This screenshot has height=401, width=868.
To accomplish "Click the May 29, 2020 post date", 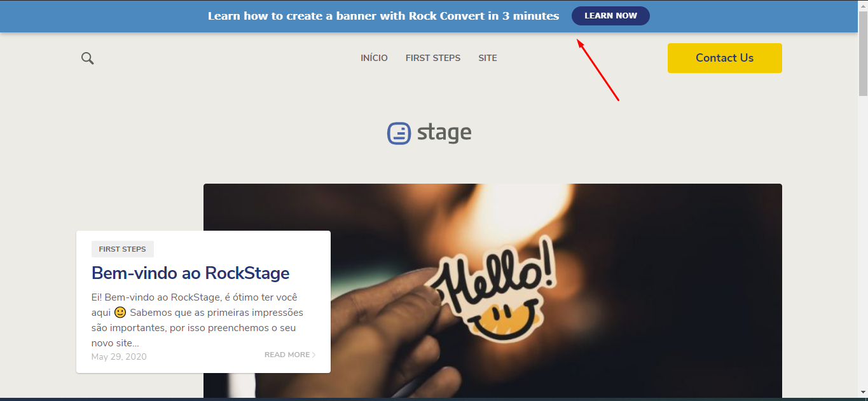I will coord(119,357).
